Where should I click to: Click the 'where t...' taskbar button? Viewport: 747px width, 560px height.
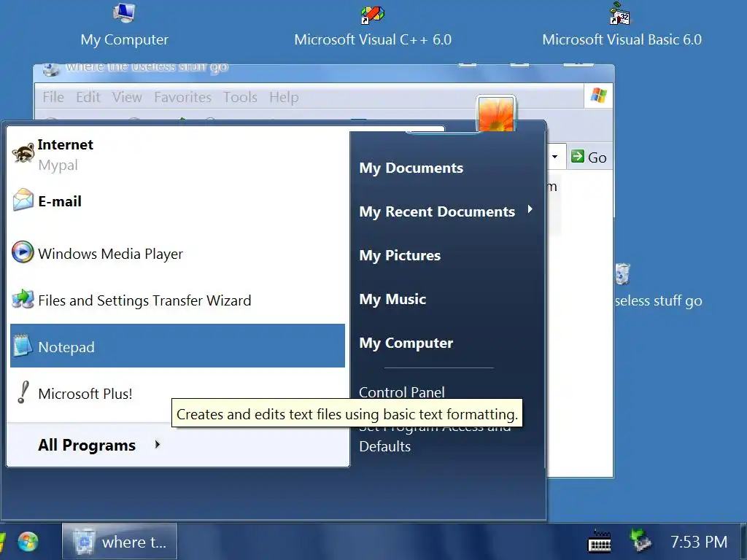(x=120, y=542)
